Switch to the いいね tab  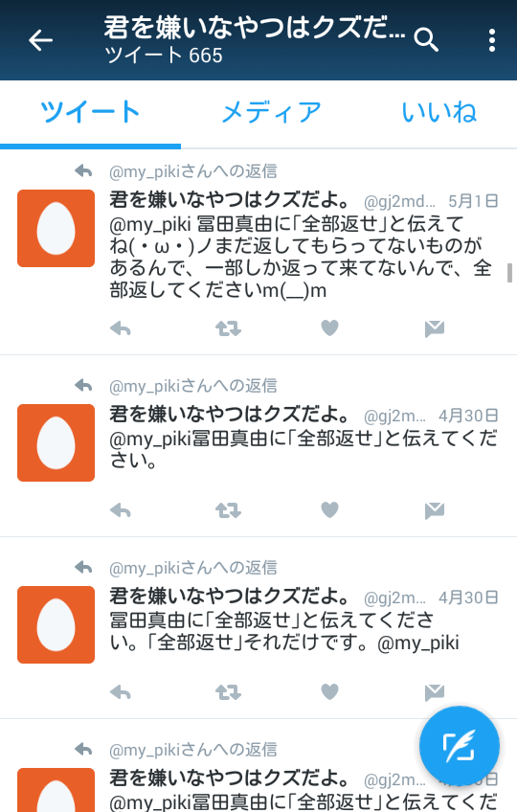[439, 112]
